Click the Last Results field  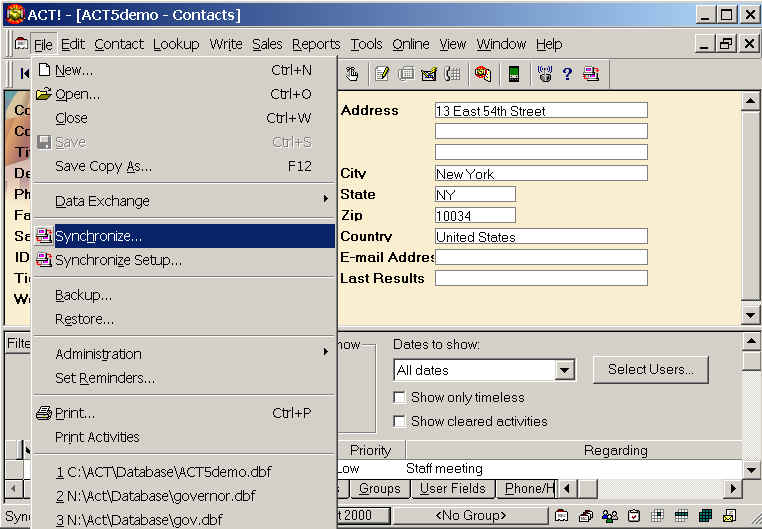(x=541, y=278)
